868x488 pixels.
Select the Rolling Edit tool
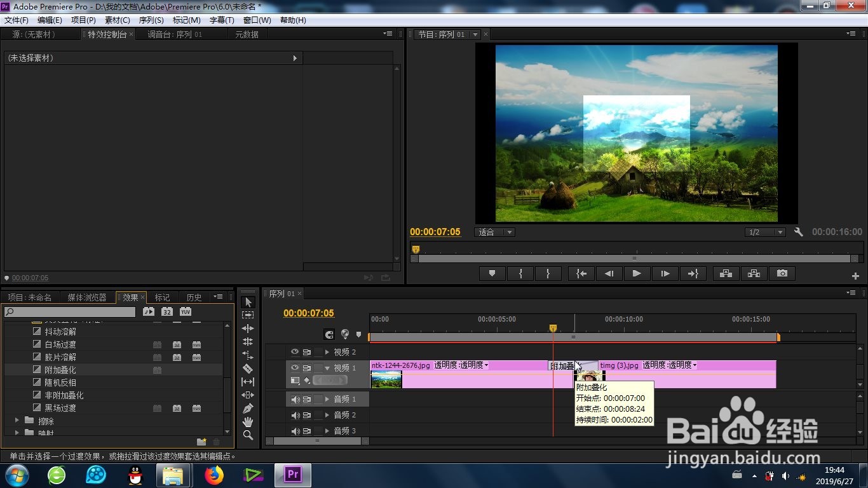(x=248, y=342)
